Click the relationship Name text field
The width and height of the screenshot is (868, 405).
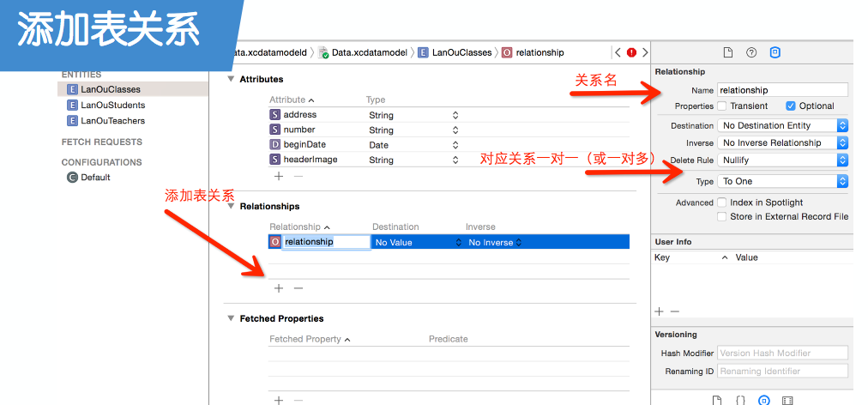click(782, 90)
